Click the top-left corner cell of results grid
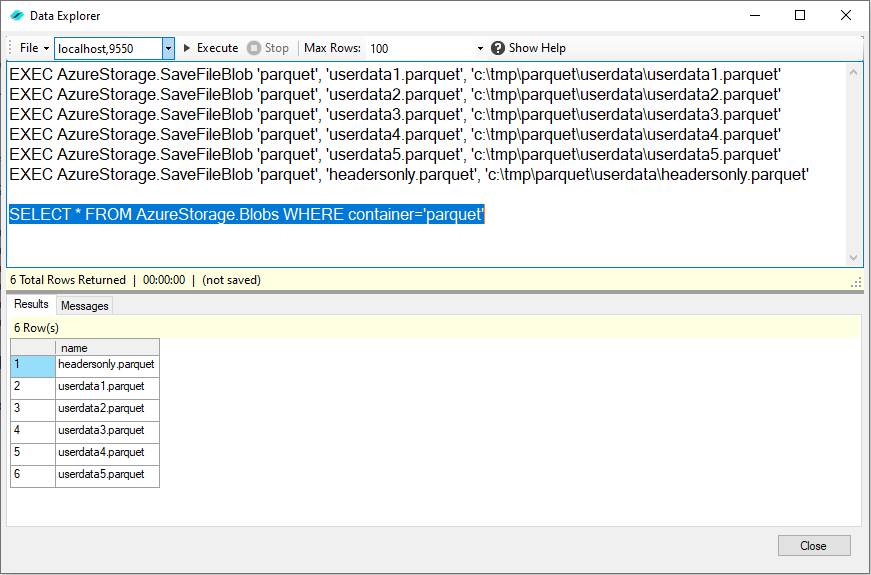Screen dimensions: 871x575 pyautogui.click(x=33, y=347)
